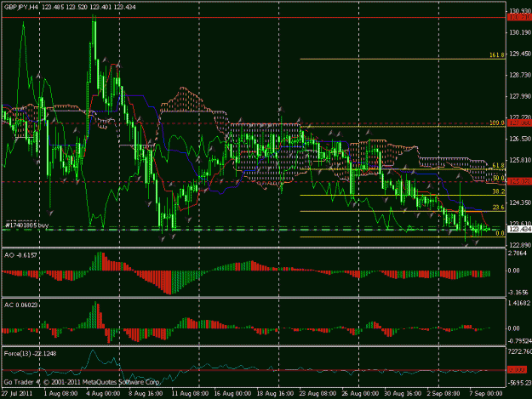Click the 130.930 price axis value

coord(519,11)
